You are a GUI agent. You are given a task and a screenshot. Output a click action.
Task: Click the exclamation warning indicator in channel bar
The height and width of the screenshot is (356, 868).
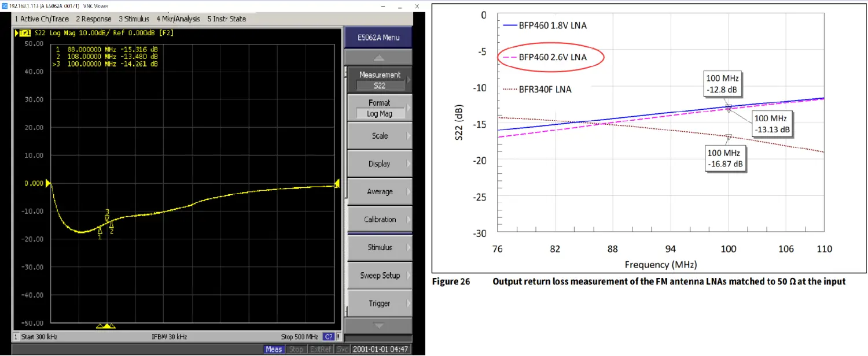pyautogui.click(x=338, y=337)
